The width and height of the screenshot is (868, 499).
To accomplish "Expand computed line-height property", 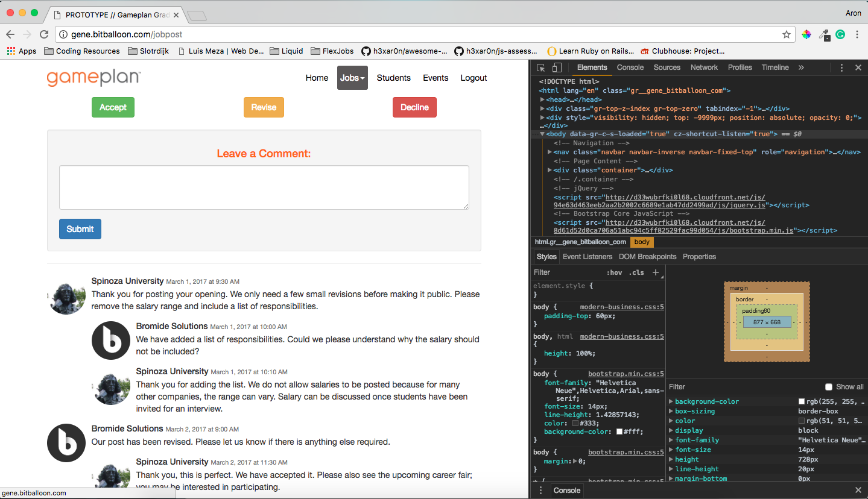I will pyautogui.click(x=671, y=469).
